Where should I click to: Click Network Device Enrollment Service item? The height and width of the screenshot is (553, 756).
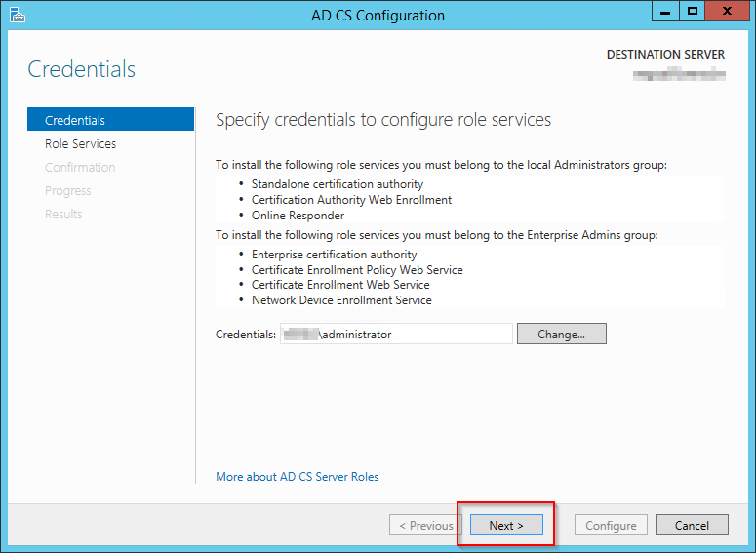click(341, 300)
